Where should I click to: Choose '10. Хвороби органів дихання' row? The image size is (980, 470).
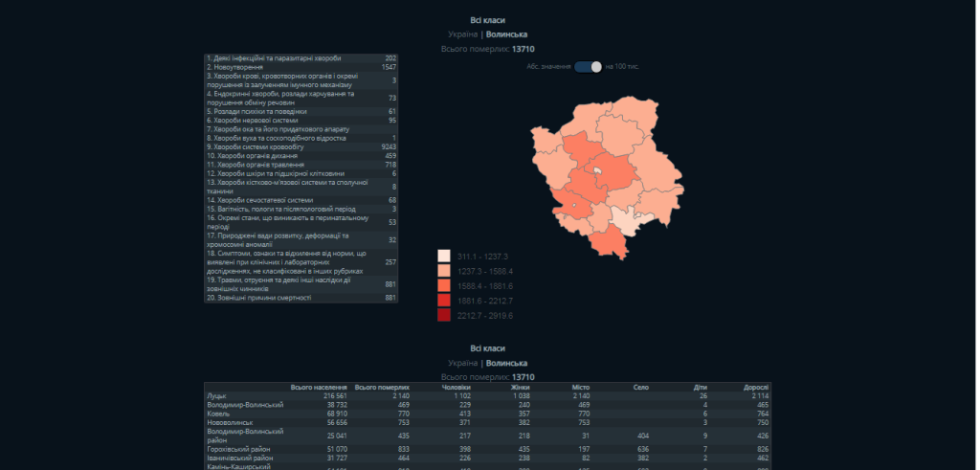[301, 156]
